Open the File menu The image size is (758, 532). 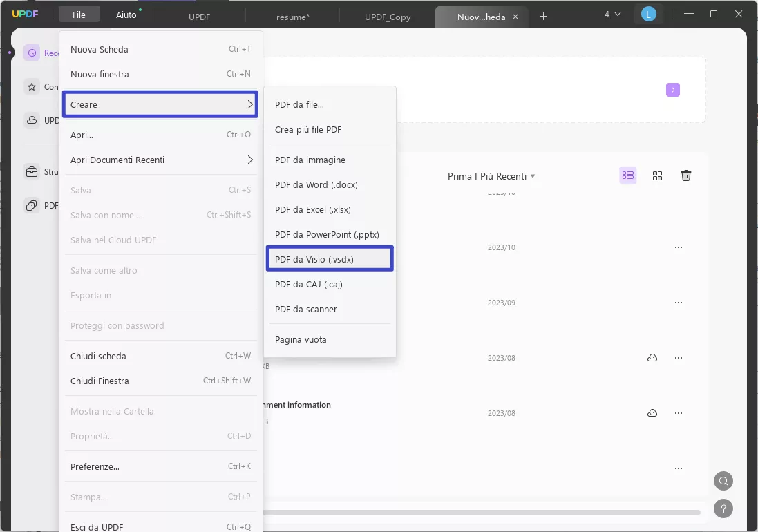(79, 15)
